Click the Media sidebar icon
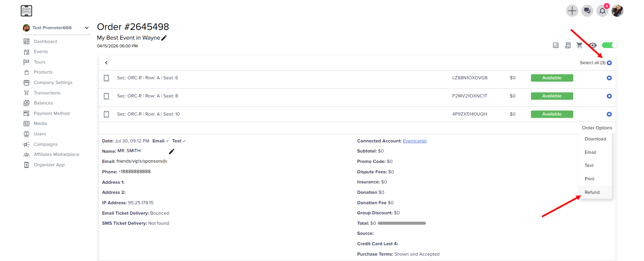 pos(26,124)
